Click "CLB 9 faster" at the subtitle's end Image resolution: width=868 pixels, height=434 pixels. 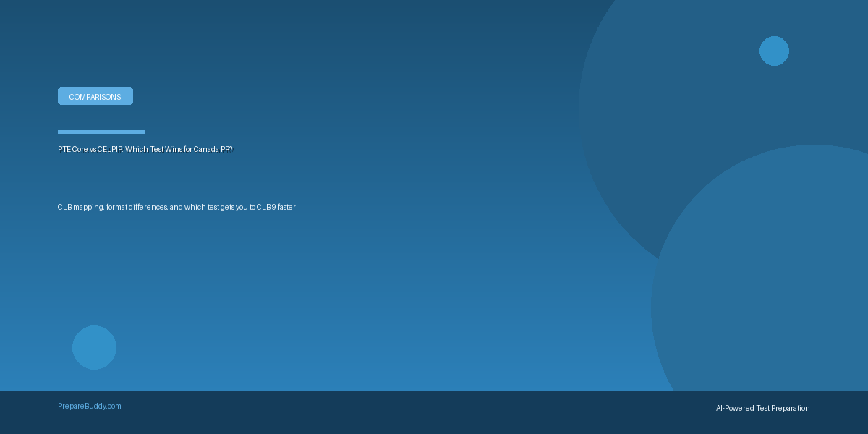coord(276,208)
